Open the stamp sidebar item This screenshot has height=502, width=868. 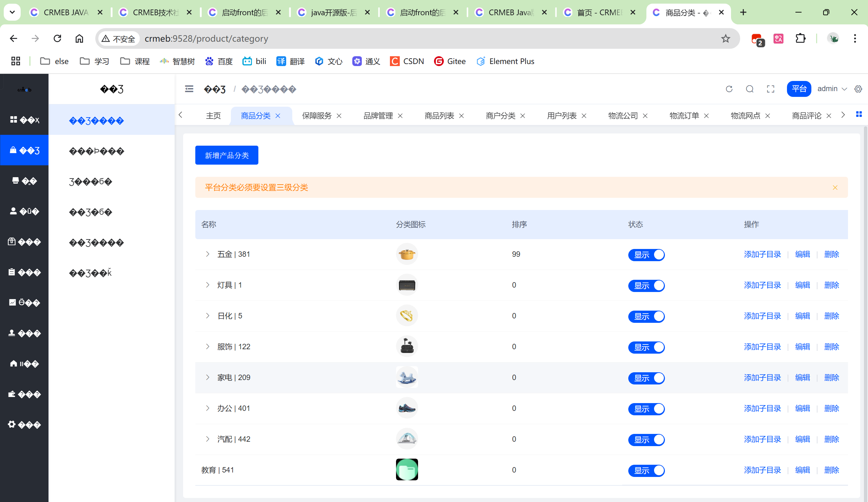(24, 333)
